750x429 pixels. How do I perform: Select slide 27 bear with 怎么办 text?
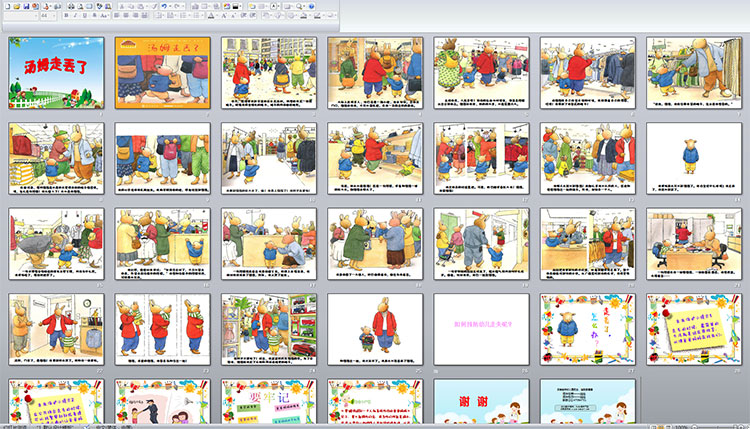tap(588, 330)
